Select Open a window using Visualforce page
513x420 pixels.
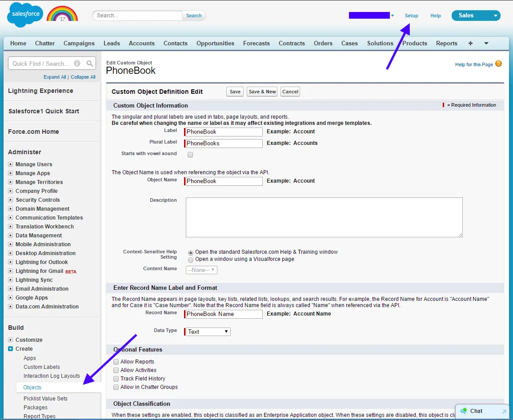coord(191,260)
